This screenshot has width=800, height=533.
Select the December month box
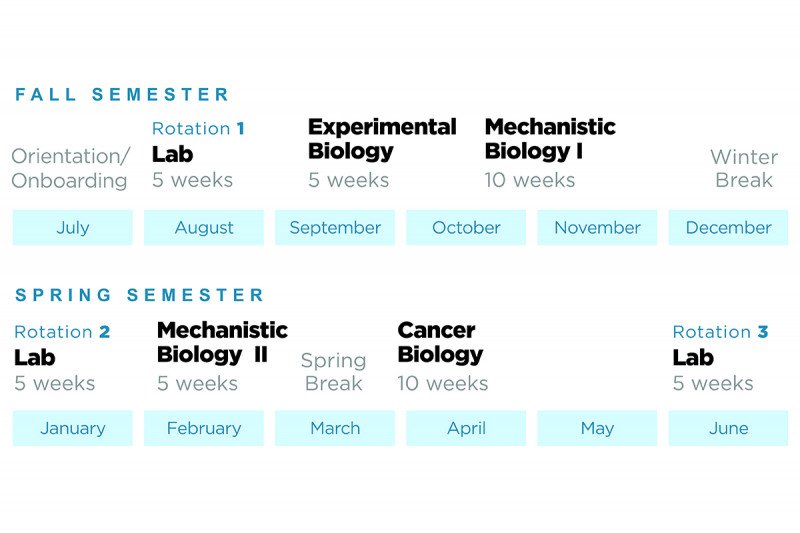pyautogui.click(x=728, y=227)
